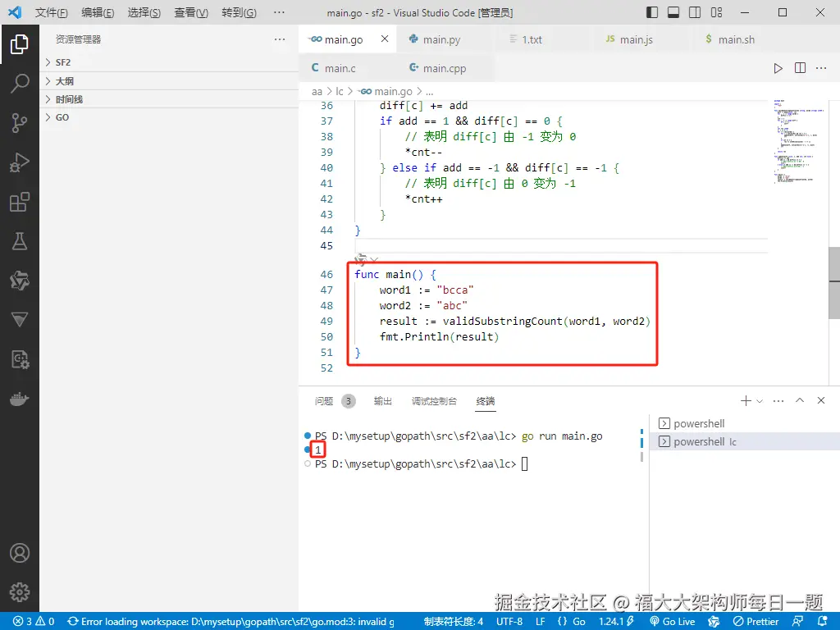Click the UTF-8 encoding indicator

pos(509,622)
